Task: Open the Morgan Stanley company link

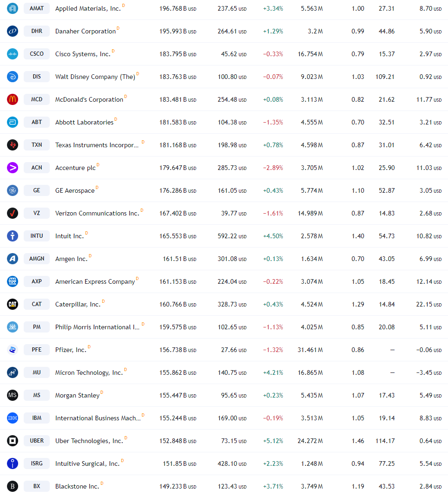Action: (x=77, y=396)
